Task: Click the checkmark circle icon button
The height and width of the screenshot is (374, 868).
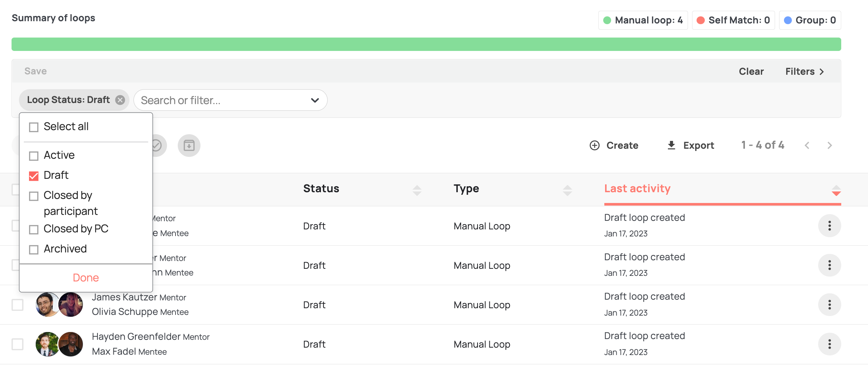Action: [x=157, y=145]
